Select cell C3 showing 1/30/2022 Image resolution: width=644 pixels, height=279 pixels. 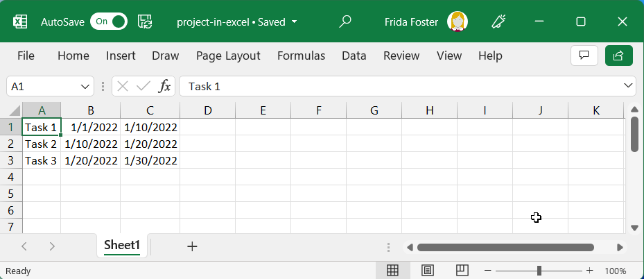[x=150, y=160]
